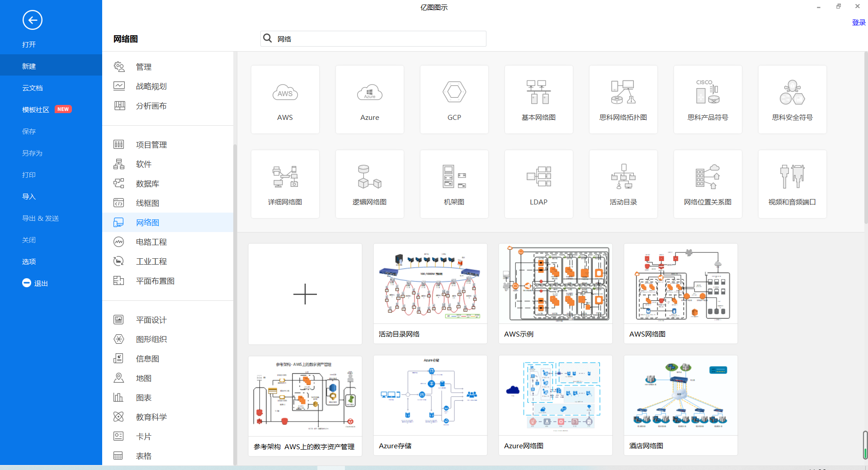
Task: Select 活动目录 template category
Action: [623, 184]
